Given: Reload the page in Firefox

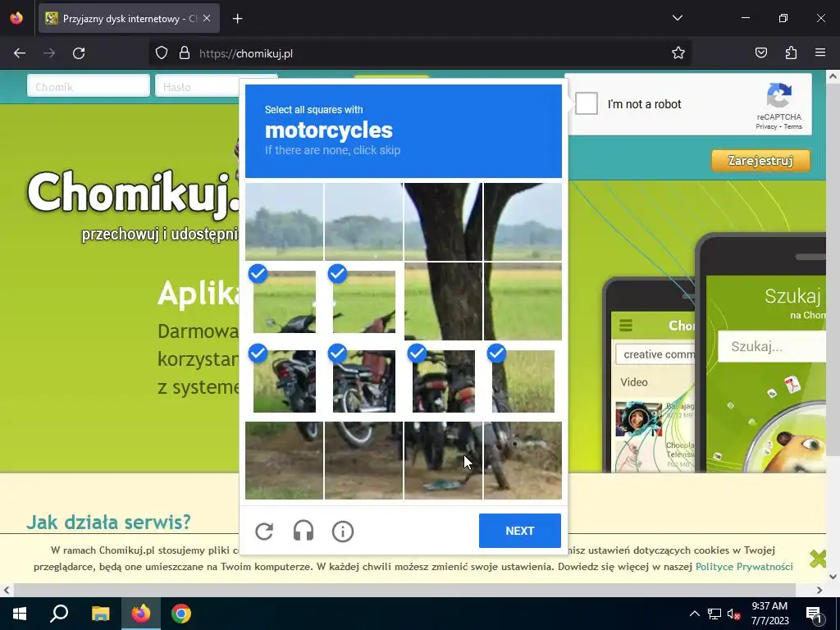Looking at the screenshot, I should point(79,53).
